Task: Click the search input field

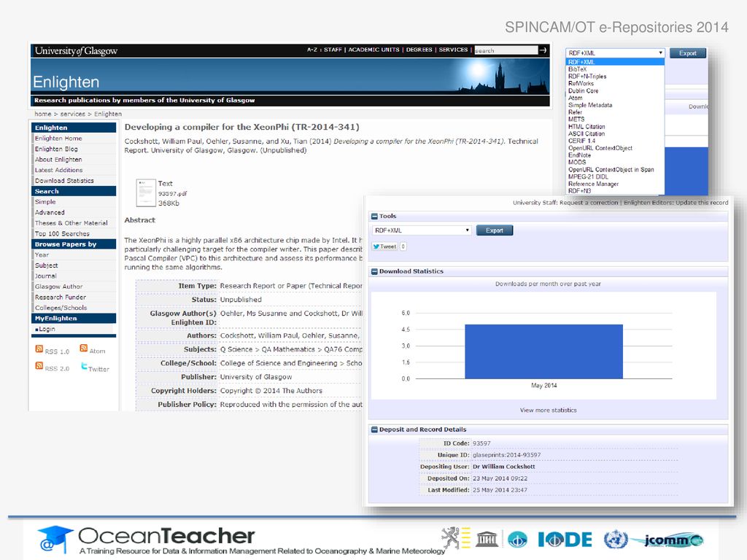Action: pos(506,50)
